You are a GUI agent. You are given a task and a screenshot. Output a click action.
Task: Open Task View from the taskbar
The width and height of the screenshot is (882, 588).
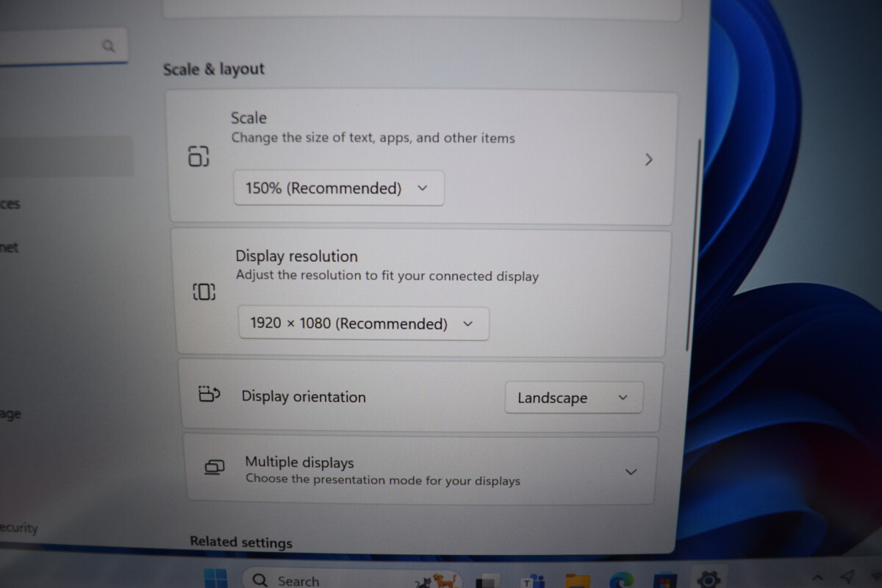click(x=487, y=581)
